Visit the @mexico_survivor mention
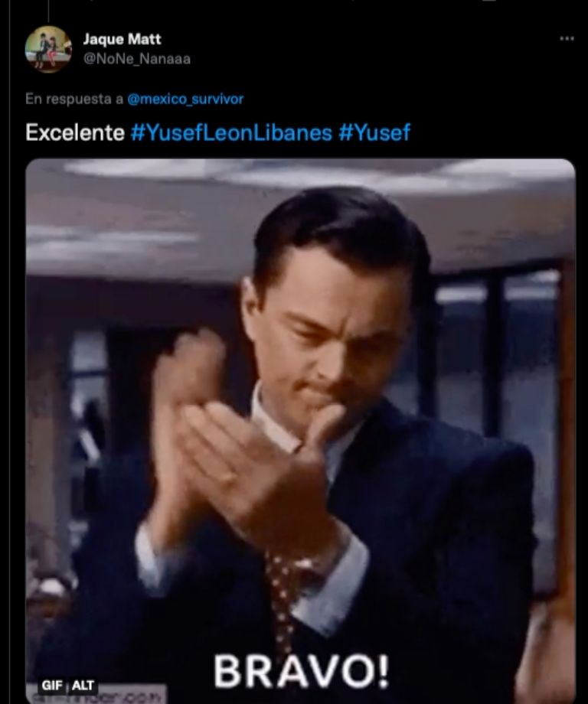The width and height of the screenshot is (588, 704). (x=185, y=99)
